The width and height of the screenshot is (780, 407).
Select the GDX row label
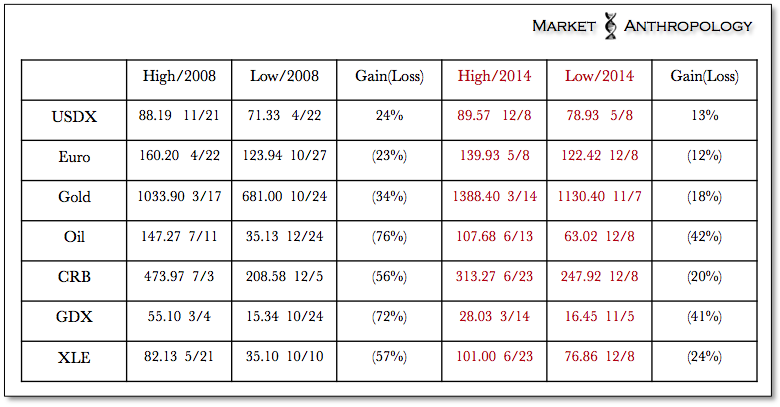click(73, 317)
